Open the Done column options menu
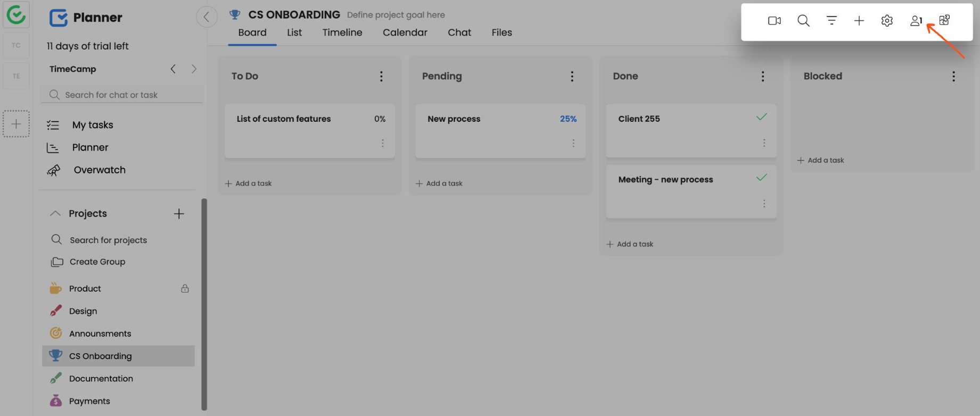 763,76
